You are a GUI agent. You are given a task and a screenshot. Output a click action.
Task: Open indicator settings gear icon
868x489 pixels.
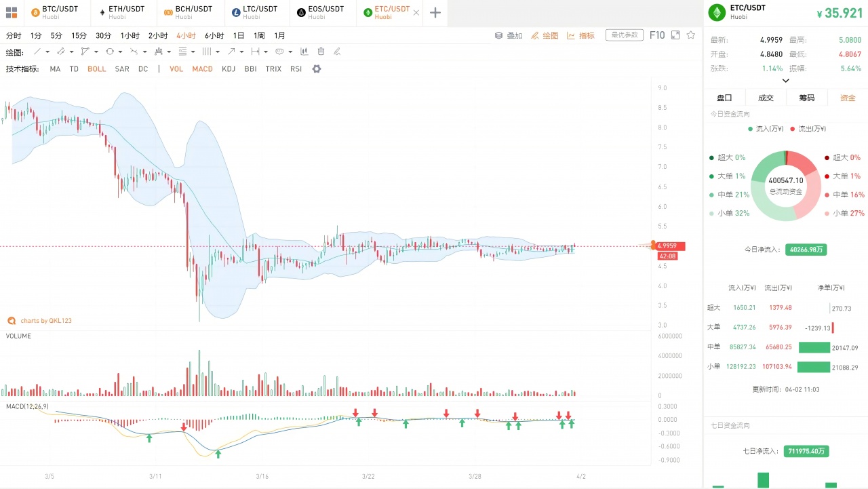pyautogui.click(x=317, y=69)
